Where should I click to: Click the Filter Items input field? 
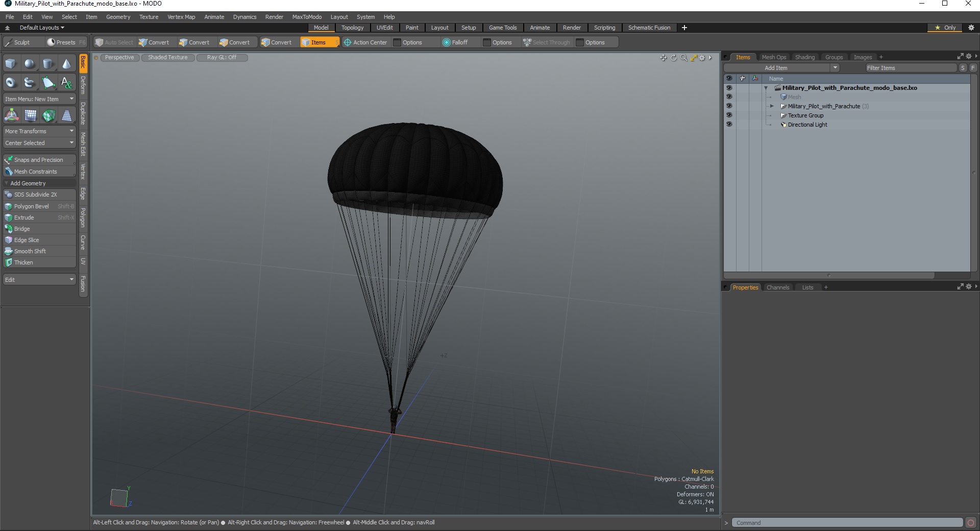911,68
